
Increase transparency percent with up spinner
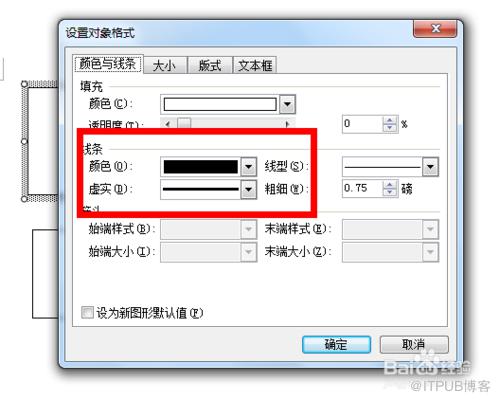click(x=390, y=120)
